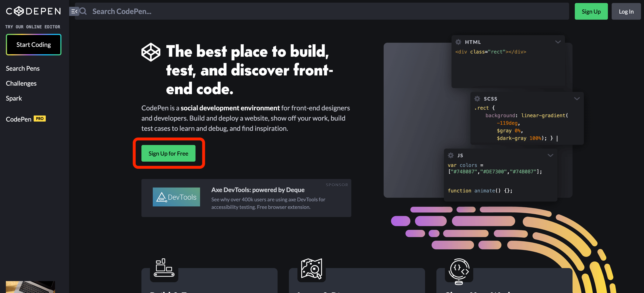This screenshot has width=644, height=293.
Task: Click the Start Coding gradient-bordered button
Action: (x=33, y=44)
